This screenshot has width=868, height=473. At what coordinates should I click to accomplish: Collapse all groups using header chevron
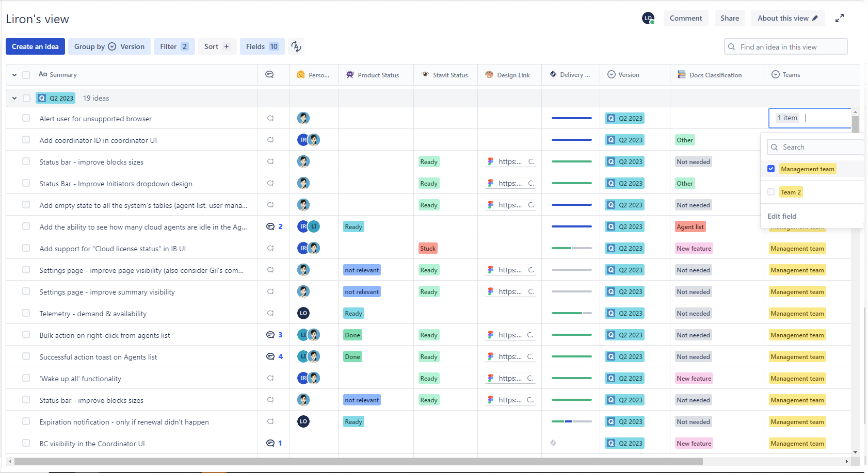click(x=14, y=75)
